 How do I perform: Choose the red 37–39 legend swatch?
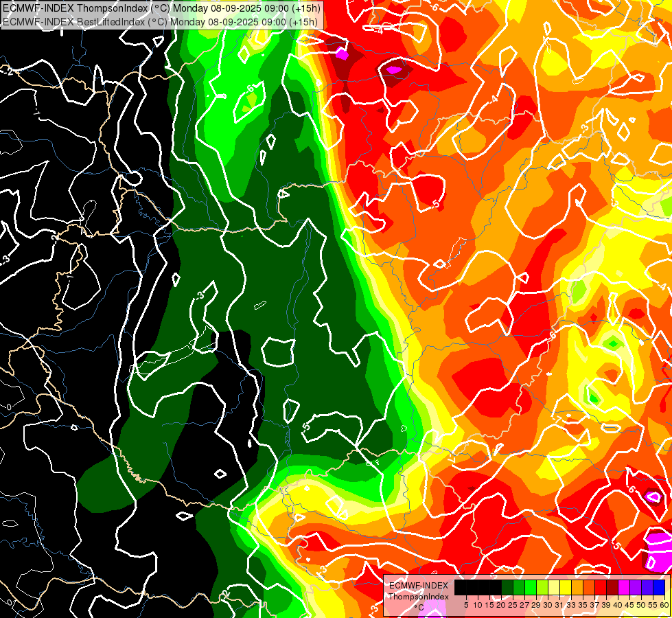601,587
